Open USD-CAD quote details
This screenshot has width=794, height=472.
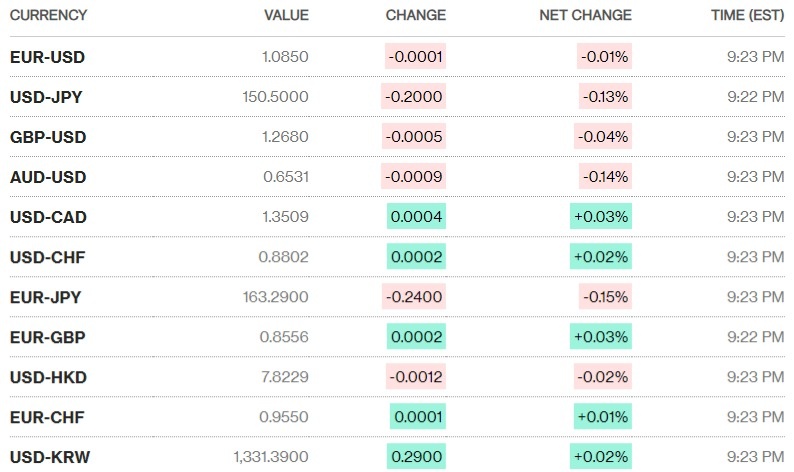(48, 217)
